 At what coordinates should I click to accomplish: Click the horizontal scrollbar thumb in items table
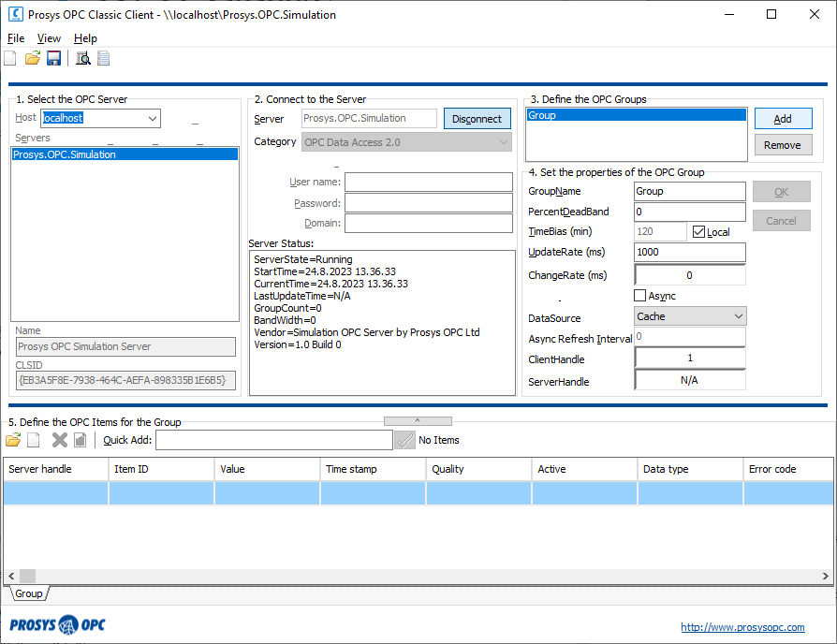pyautogui.click(x=28, y=577)
